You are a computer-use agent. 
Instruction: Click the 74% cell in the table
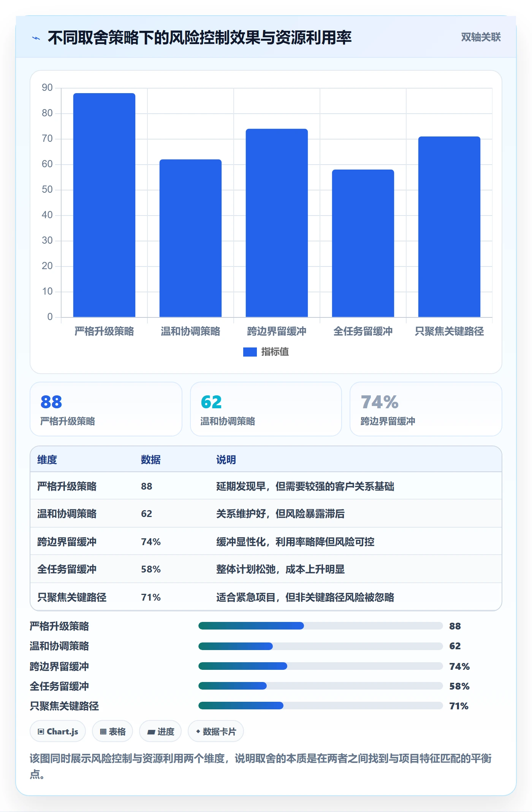[x=151, y=542]
